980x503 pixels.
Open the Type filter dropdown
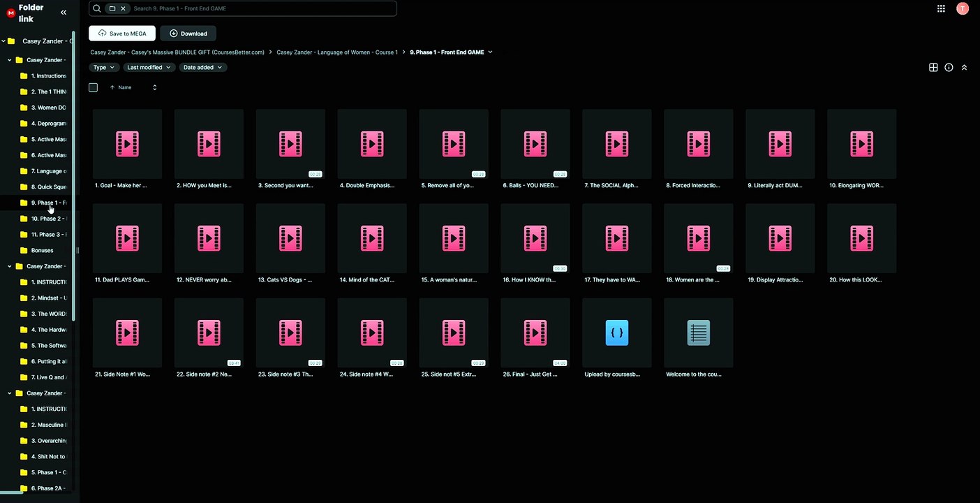pos(104,68)
